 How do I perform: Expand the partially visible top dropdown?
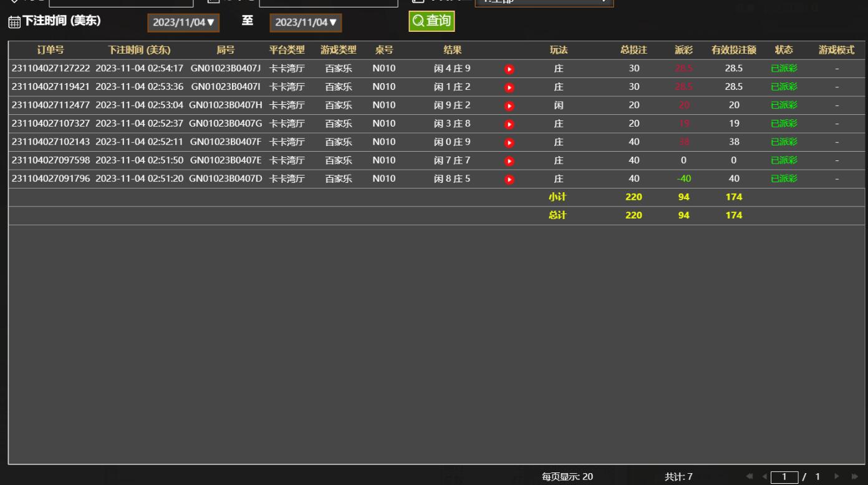544,2
